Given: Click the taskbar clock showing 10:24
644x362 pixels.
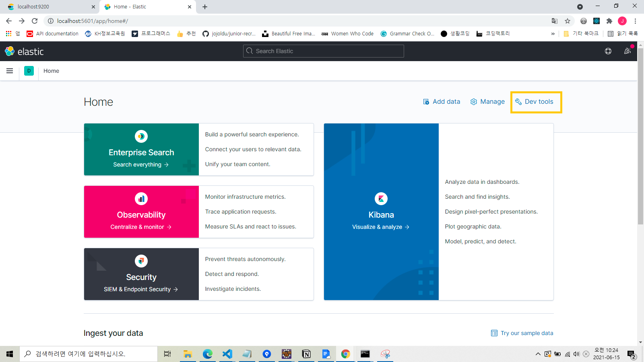Looking at the screenshot, I should pos(606,354).
